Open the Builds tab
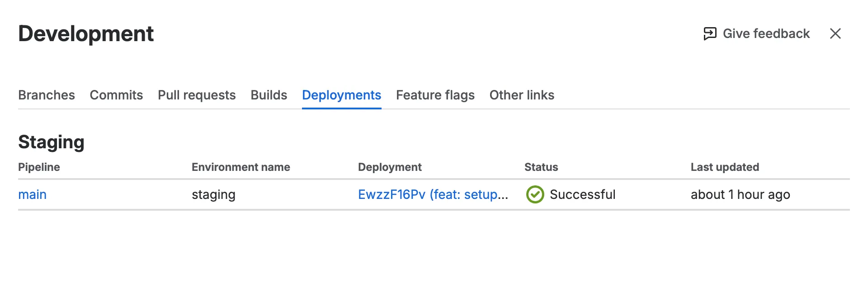 [x=269, y=95]
